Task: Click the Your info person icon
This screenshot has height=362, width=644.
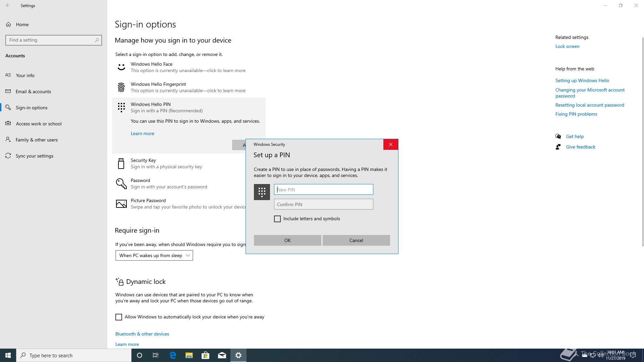Action: [x=8, y=75]
